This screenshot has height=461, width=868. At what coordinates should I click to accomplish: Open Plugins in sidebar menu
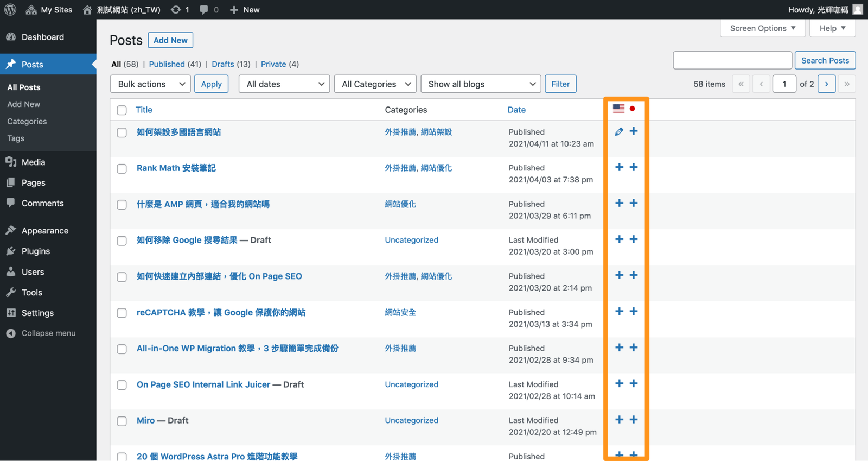pyautogui.click(x=36, y=251)
